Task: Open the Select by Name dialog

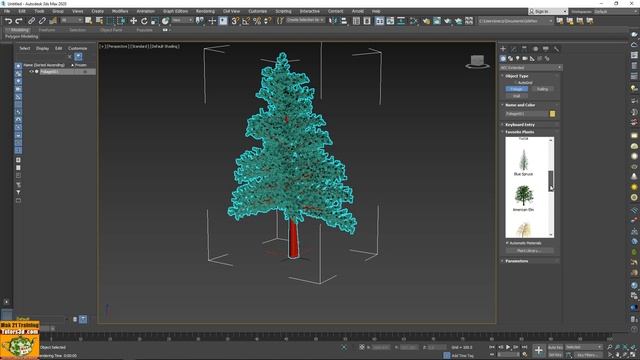Action: (99, 21)
